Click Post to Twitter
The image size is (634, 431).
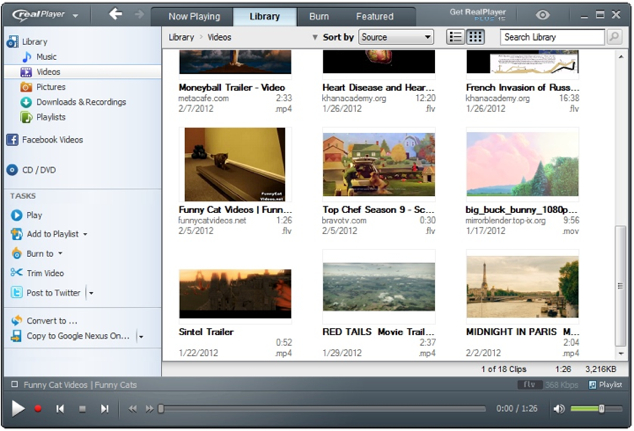coord(46,293)
